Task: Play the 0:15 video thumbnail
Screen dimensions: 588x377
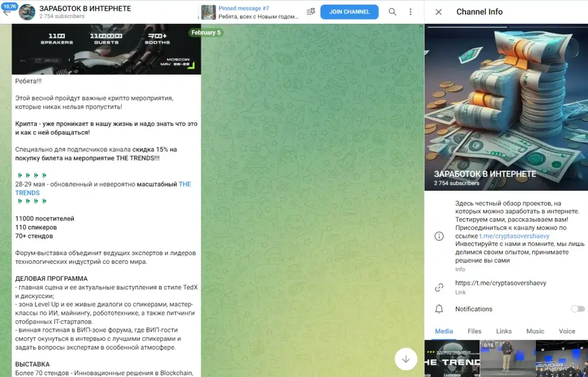Action: click(508, 358)
